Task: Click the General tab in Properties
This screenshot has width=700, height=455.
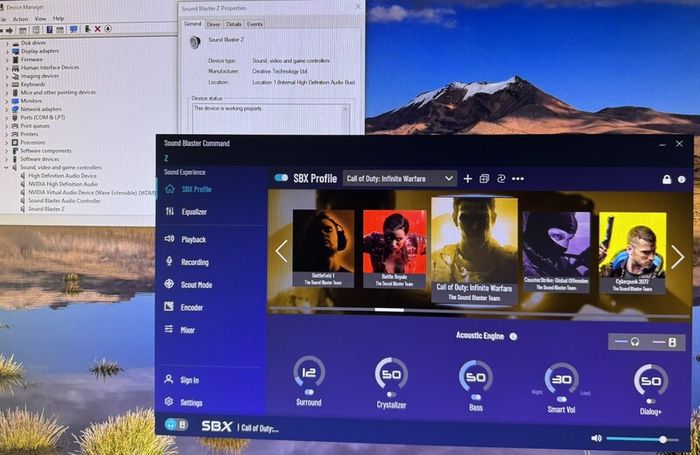Action: [193, 24]
